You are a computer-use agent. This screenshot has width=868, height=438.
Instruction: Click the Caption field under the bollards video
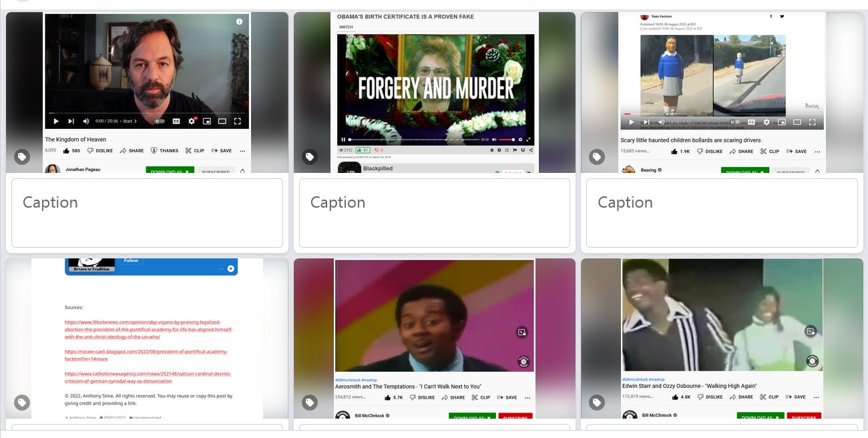click(x=722, y=213)
